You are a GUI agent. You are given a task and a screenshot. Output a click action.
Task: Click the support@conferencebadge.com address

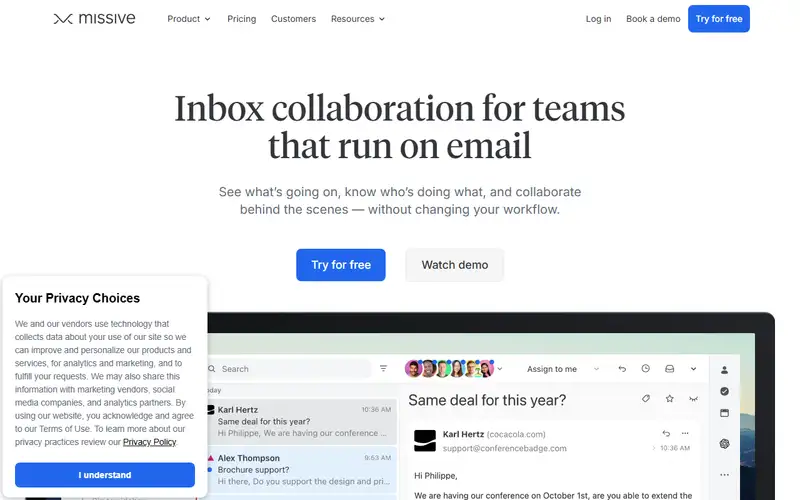505,448
